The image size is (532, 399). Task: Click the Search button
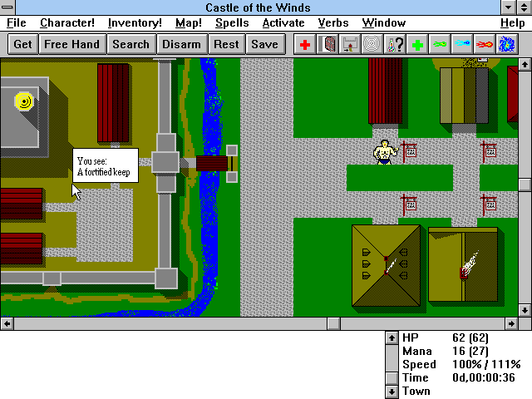click(131, 44)
